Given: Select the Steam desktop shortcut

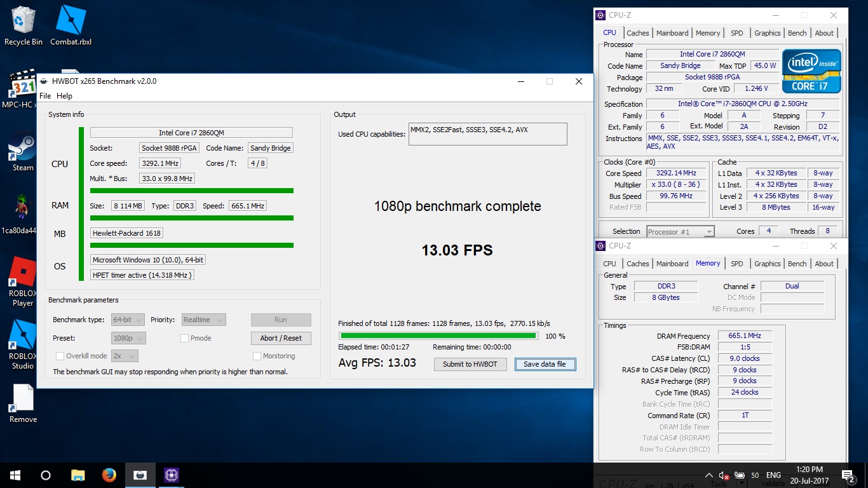Looking at the screenshot, I should click(x=23, y=151).
